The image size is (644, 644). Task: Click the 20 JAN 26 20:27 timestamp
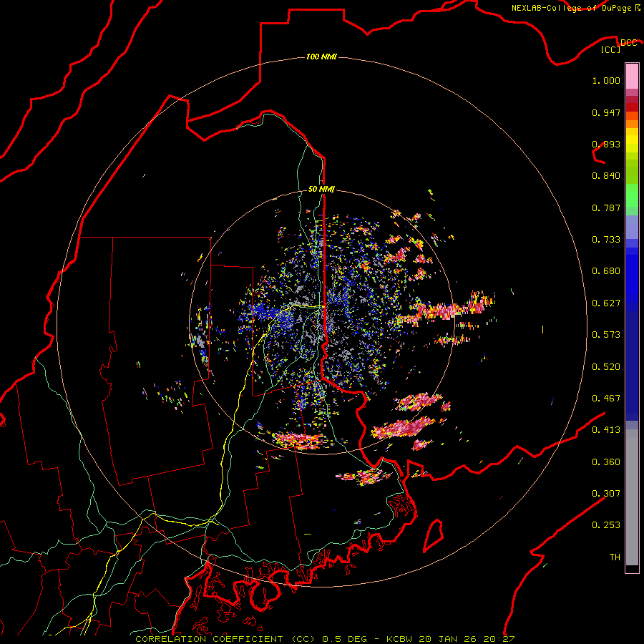467,639
